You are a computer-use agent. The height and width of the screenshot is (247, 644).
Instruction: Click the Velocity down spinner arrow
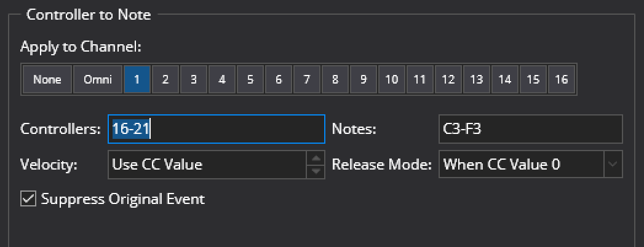(316, 171)
